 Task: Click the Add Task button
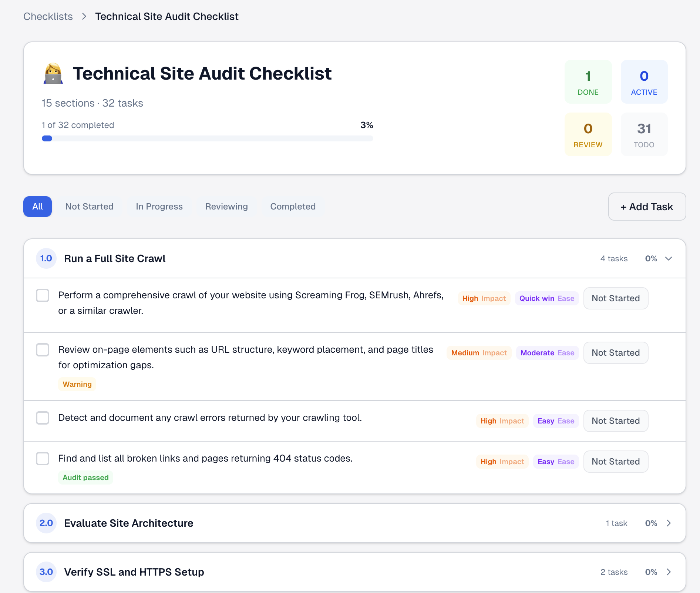[647, 207]
